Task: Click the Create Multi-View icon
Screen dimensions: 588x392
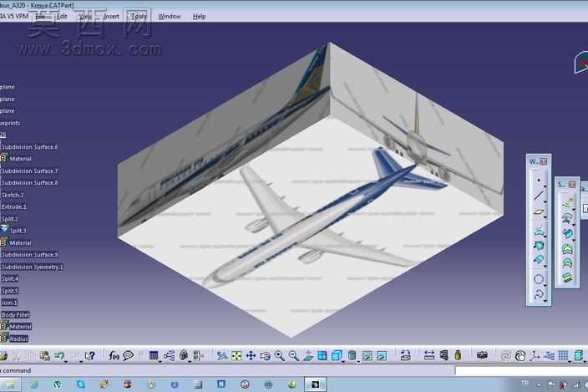Action: point(322,355)
